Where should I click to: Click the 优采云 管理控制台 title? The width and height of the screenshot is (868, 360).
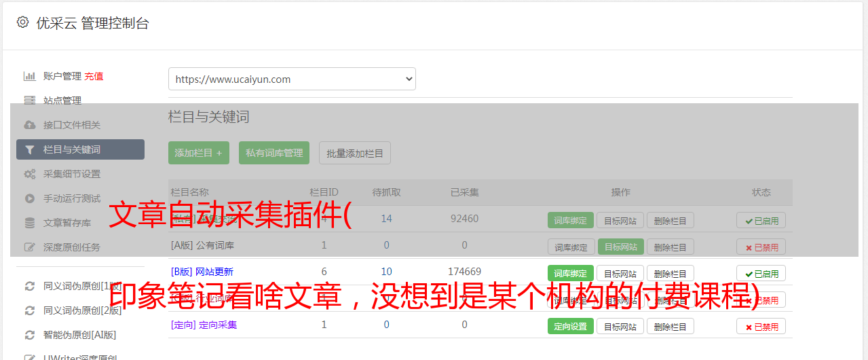92,23
